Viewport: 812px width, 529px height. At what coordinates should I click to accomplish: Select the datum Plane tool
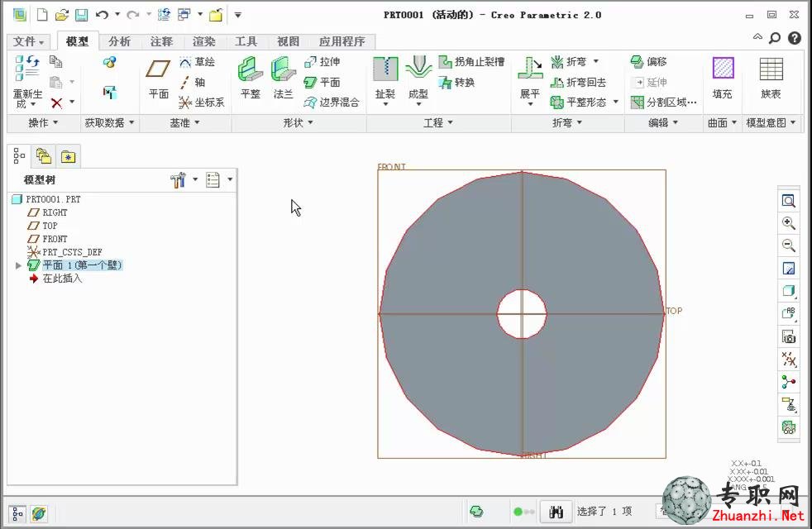pos(159,79)
